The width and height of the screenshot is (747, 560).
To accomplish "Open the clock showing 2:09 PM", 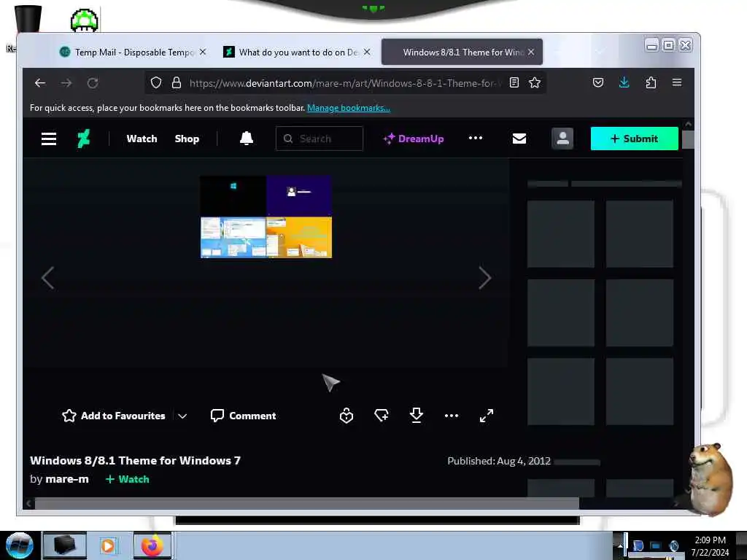I will (710, 545).
